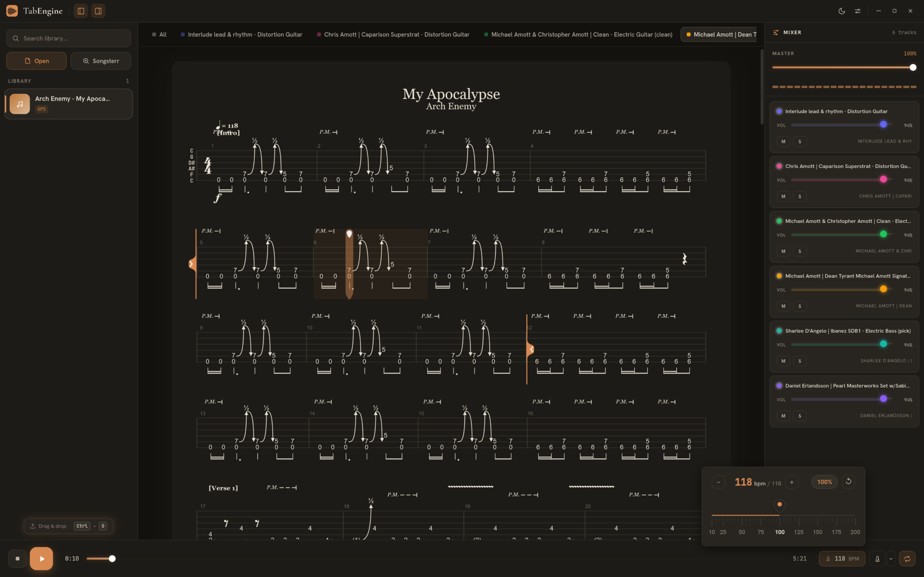Click the loop end marker at measure 12
The image size is (924, 577).
[530, 349]
